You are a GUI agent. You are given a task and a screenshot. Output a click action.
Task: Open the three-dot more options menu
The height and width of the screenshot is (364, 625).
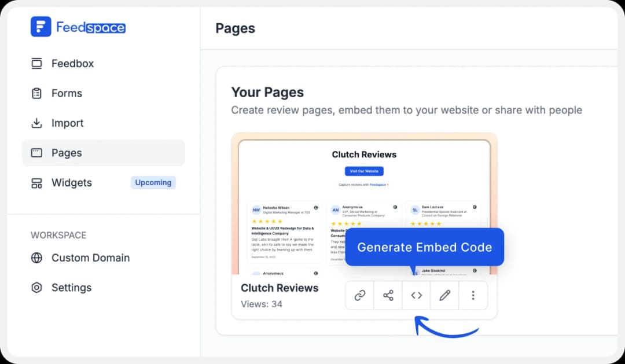coord(473,295)
